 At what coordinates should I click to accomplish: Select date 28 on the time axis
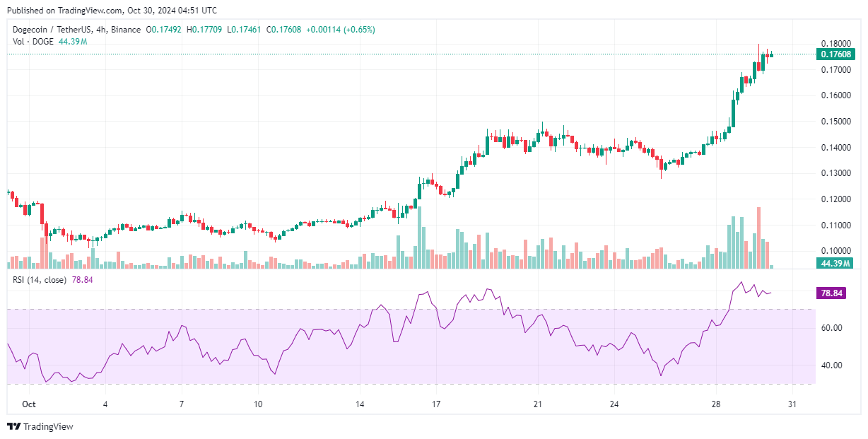[x=716, y=404]
